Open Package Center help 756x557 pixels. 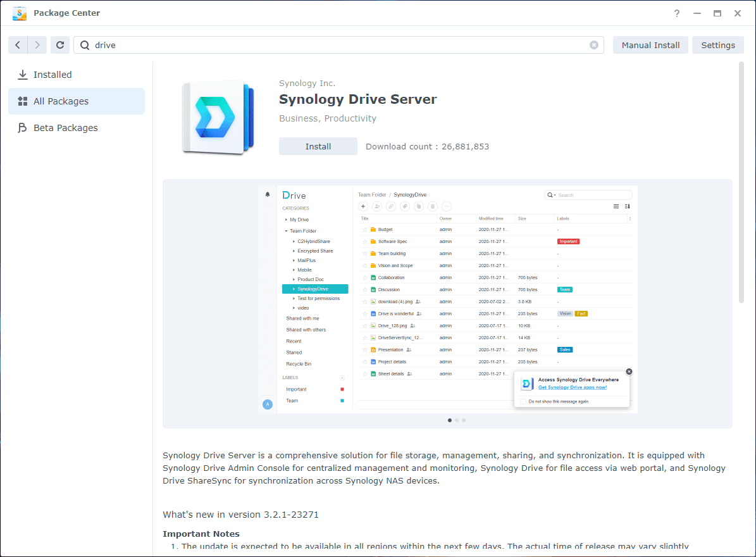click(x=677, y=13)
